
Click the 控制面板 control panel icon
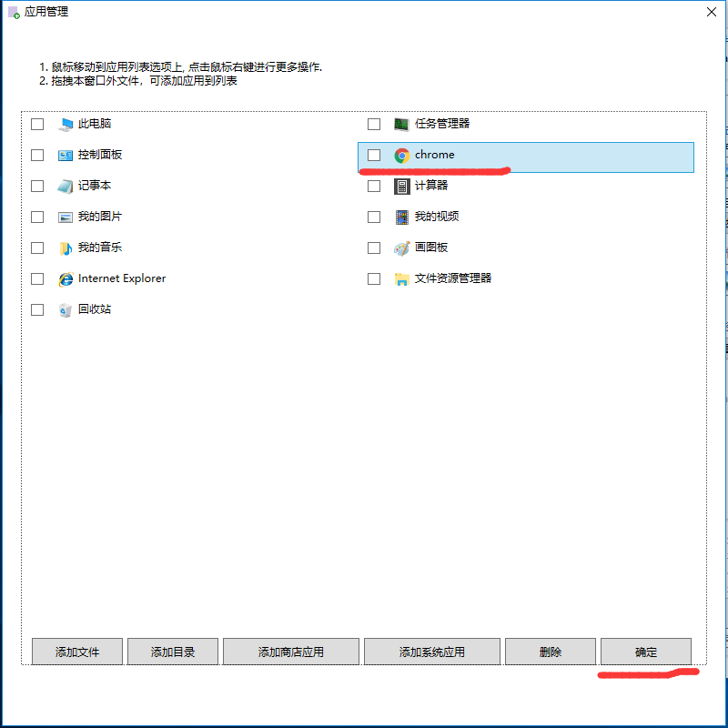[66, 155]
